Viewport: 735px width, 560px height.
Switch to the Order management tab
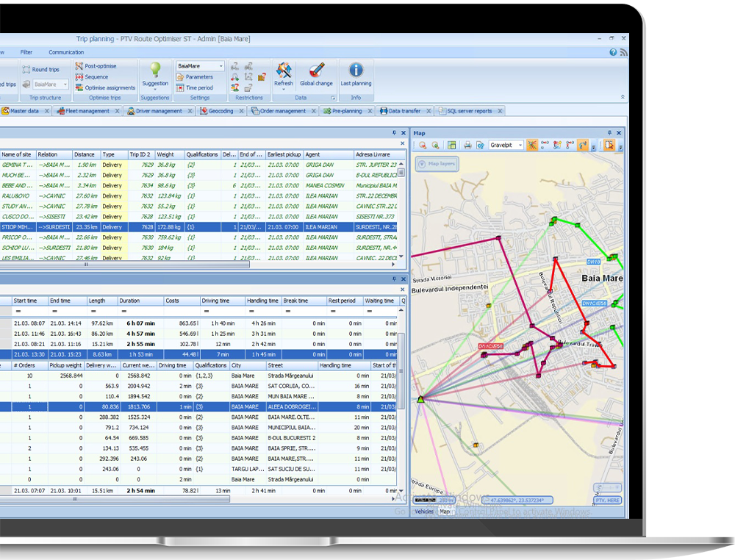coord(283,111)
